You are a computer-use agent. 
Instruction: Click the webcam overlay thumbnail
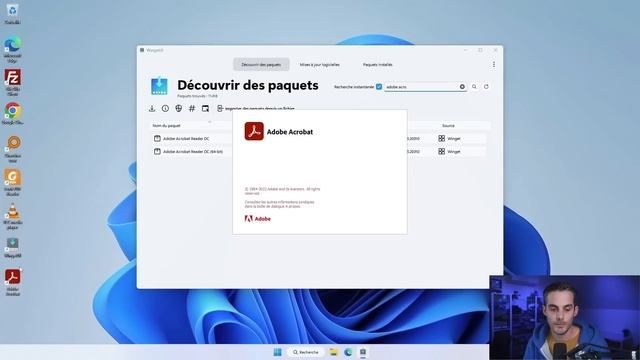564,318
